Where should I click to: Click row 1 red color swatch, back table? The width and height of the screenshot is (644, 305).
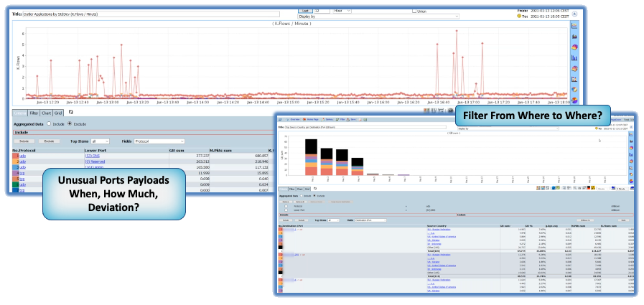pyautogui.click(x=16, y=156)
